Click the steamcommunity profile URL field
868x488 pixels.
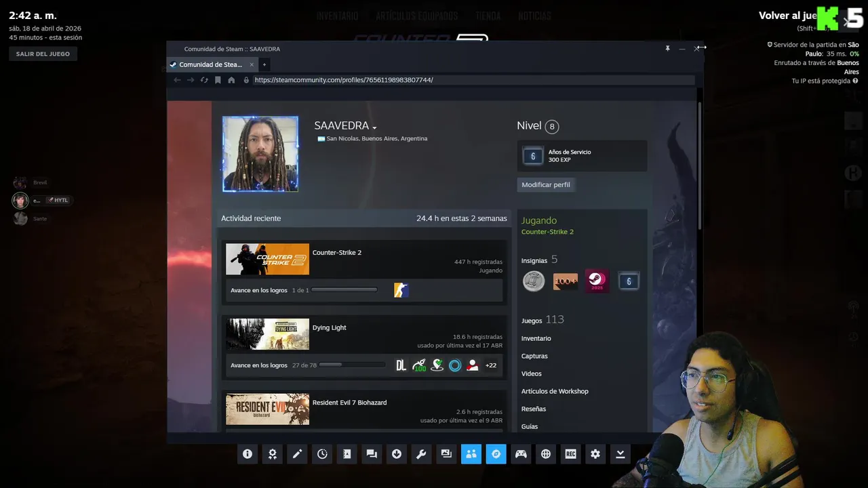pyautogui.click(x=473, y=80)
